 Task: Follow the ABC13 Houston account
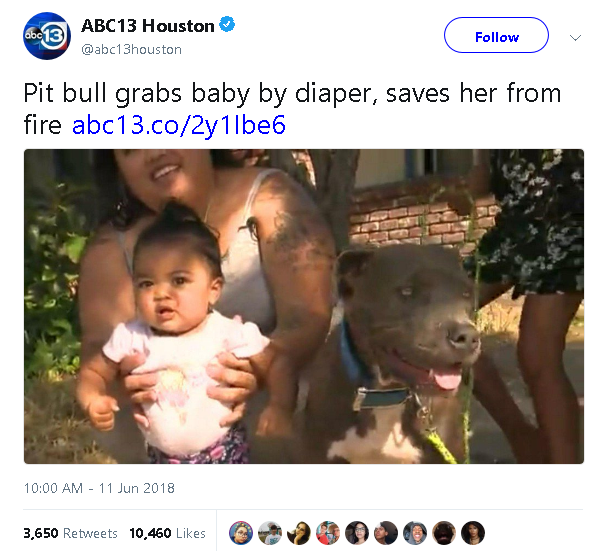point(496,35)
